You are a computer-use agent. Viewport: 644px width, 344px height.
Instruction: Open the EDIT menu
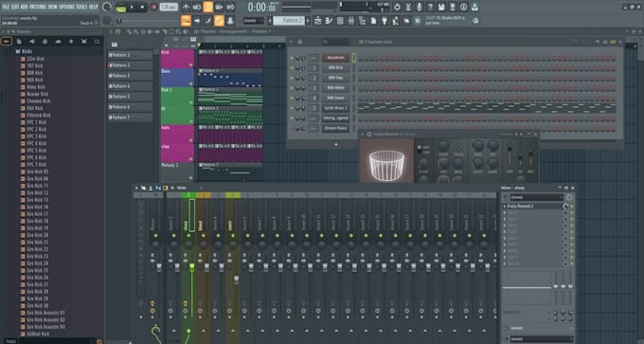(15, 7)
